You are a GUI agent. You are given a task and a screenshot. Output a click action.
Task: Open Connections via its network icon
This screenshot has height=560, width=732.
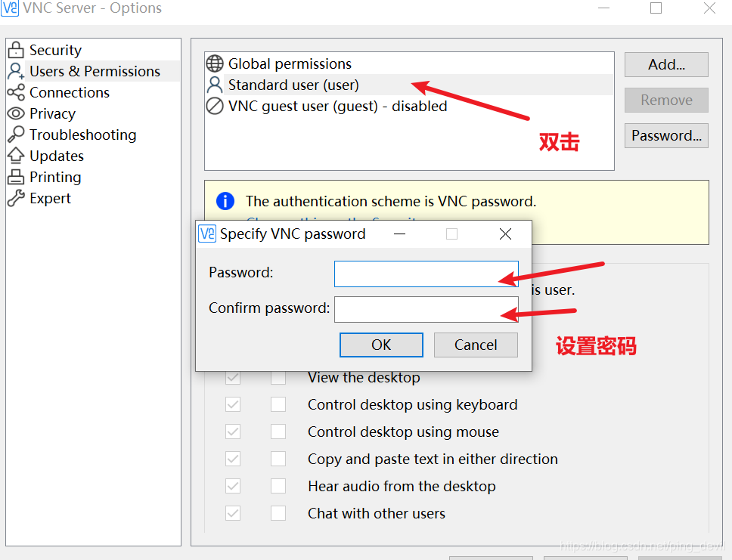(16, 92)
